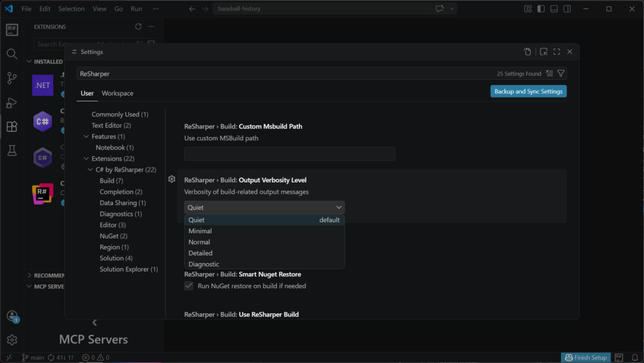
Task: Choose Diagnostic from the verbosity list
Action: click(204, 264)
